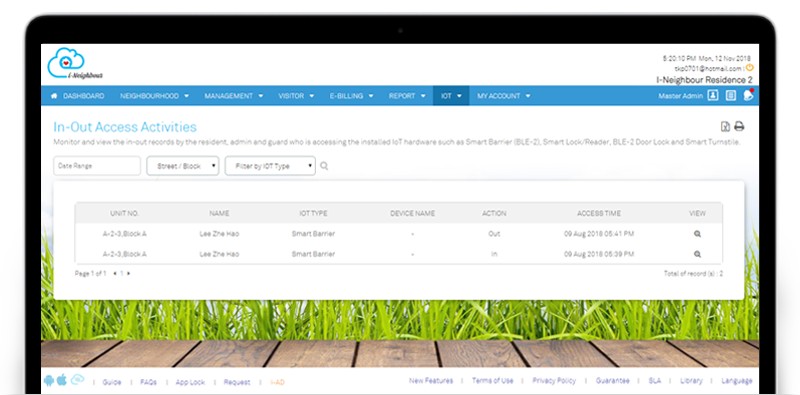
Task: Click the search magnifier beside the filters
Action: coord(324,166)
